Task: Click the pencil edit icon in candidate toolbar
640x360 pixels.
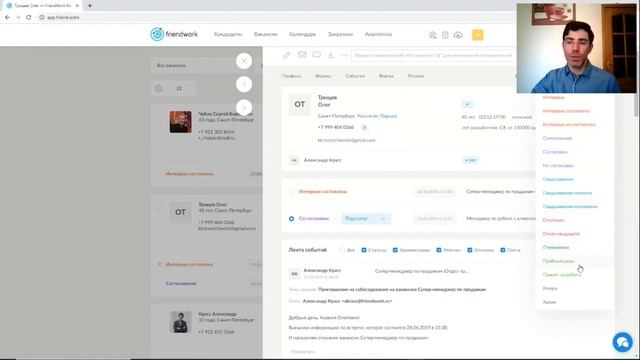Action: (287, 55)
